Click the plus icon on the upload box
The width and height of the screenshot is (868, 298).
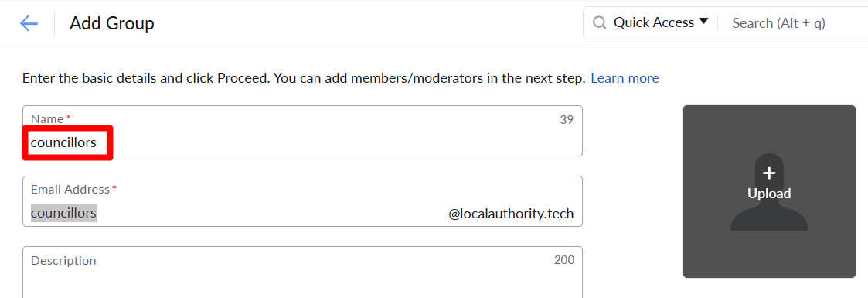click(769, 173)
